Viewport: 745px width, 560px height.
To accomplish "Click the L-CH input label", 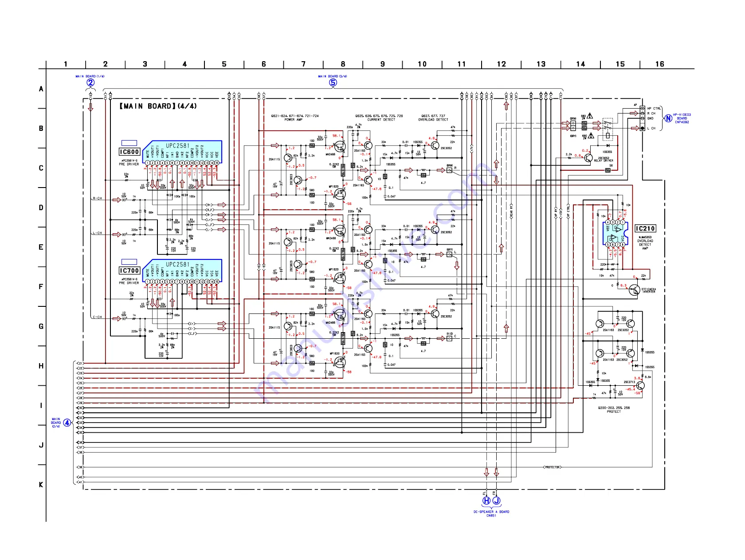I will pyautogui.click(x=97, y=233).
